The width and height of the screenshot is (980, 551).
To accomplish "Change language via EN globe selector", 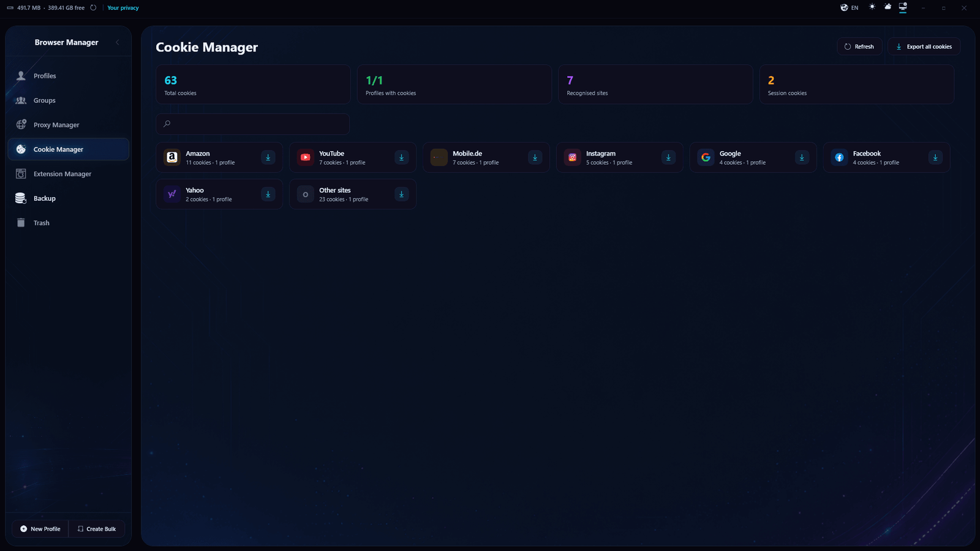I will coord(850,8).
